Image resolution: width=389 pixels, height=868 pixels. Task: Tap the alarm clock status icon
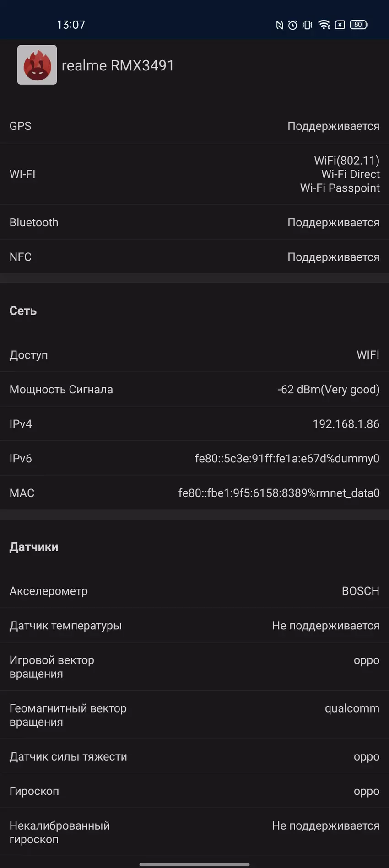point(293,25)
